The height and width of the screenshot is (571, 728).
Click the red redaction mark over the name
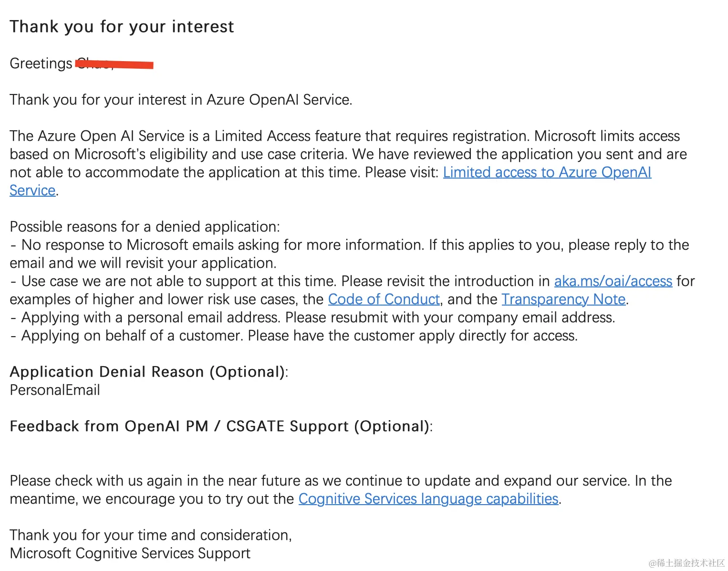point(114,64)
